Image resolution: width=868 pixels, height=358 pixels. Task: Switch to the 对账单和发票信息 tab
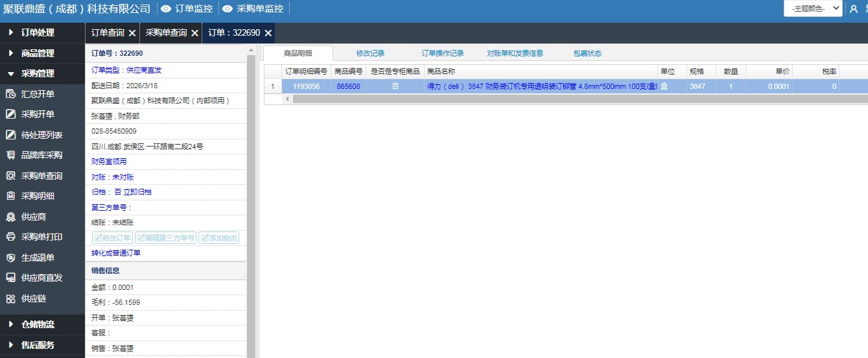[x=515, y=53]
